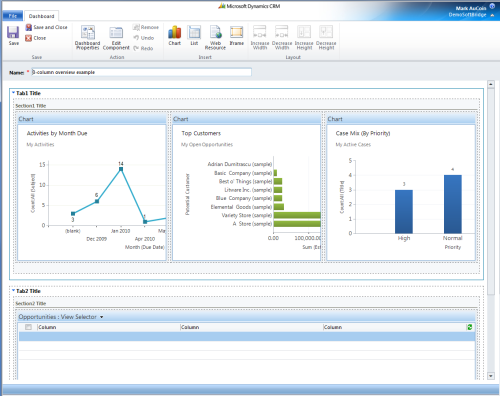Click Adrian Dumitrascu (sample) label
Viewport: 500px width, 396px height.
(x=240, y=164)
